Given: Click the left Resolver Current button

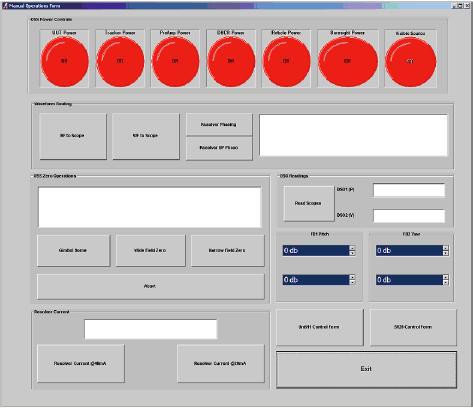Looking at the screenshot, I should pyautogui.click(x=80, y=363).
